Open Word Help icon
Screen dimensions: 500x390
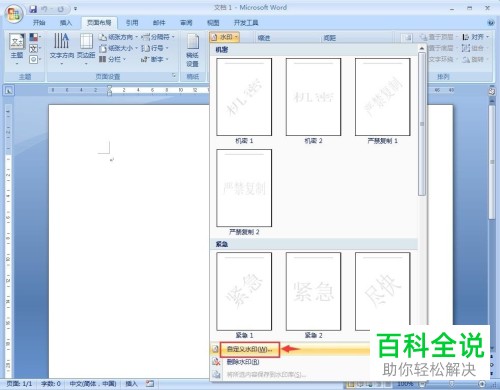click(490, 23)
